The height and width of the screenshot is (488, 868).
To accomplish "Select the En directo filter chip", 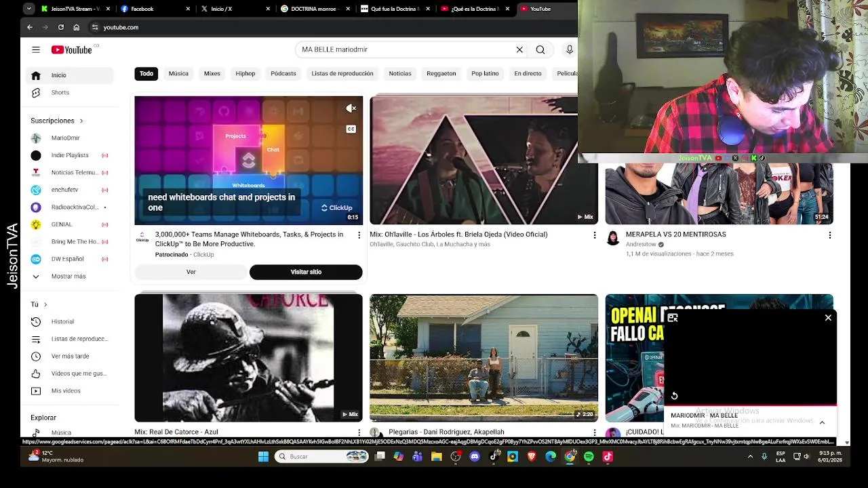I will (x=528, y=73).
